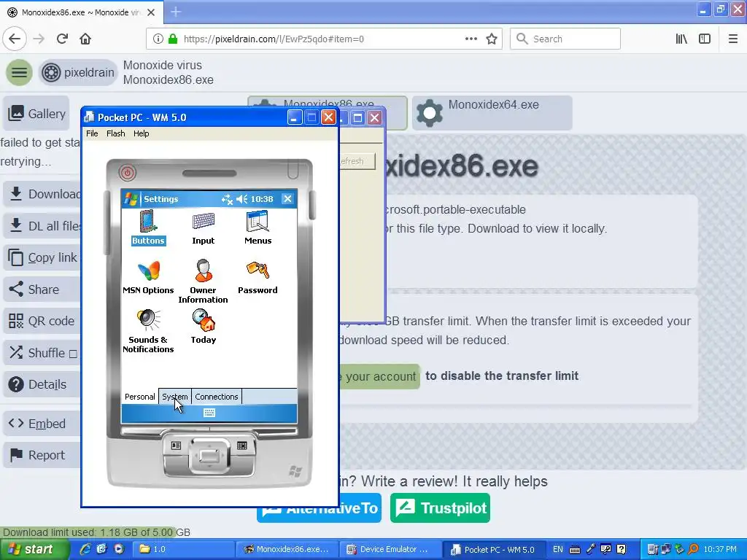This screenshot has height=560, width=747.
Task: Reload the pixeldrain page
Action: click(x=63, y=39)
